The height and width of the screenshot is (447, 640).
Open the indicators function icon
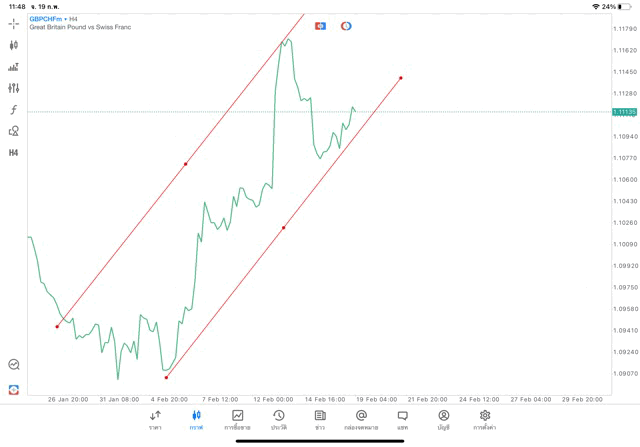tap(14, 110)
